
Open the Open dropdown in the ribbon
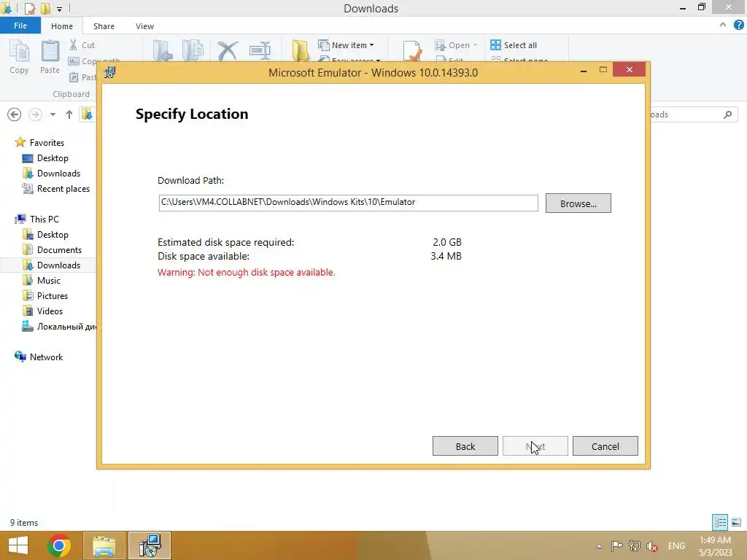coord(456,45)
